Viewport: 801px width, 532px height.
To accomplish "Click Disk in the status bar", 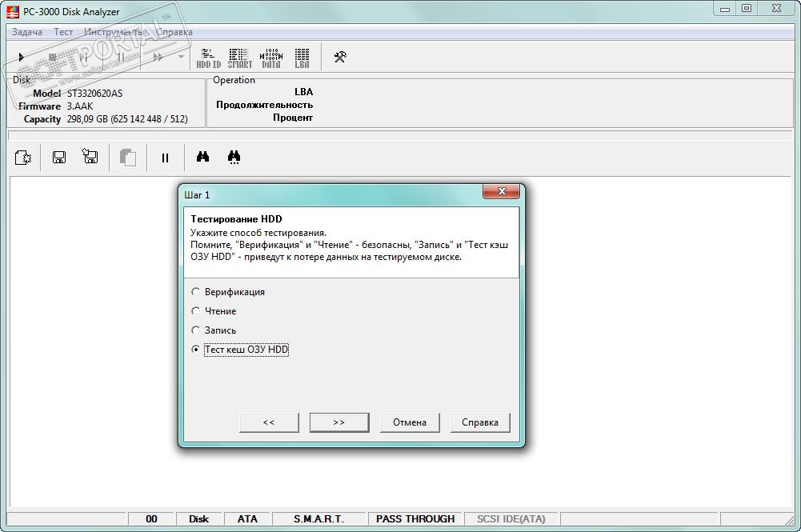I will (x=198, y=518).
